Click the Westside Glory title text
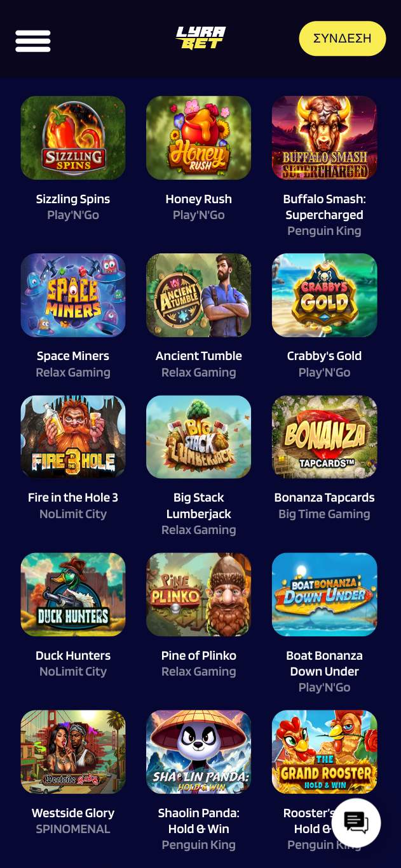401x868 pixels. tap(73, 813)
